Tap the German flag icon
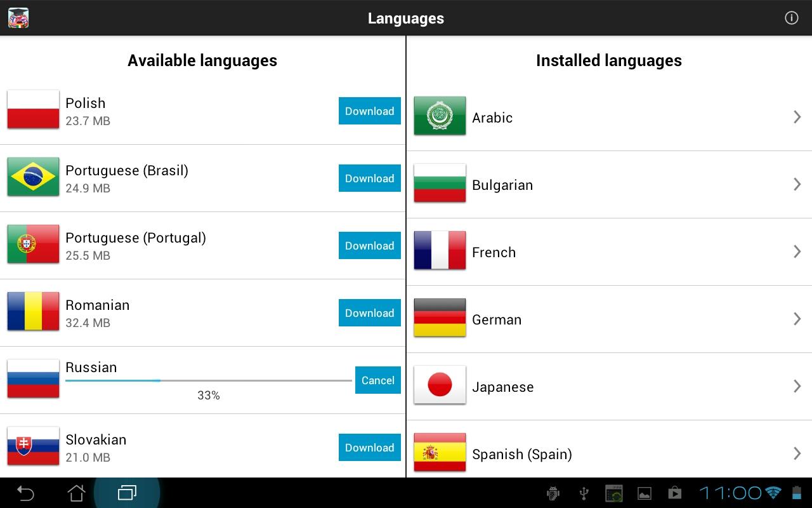 click(x=440, y=318)
